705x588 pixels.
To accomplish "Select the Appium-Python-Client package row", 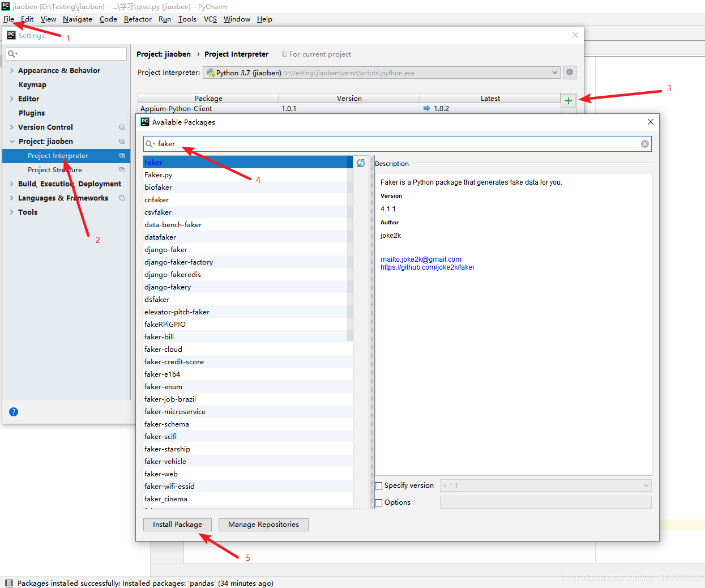I will point(349,109).
